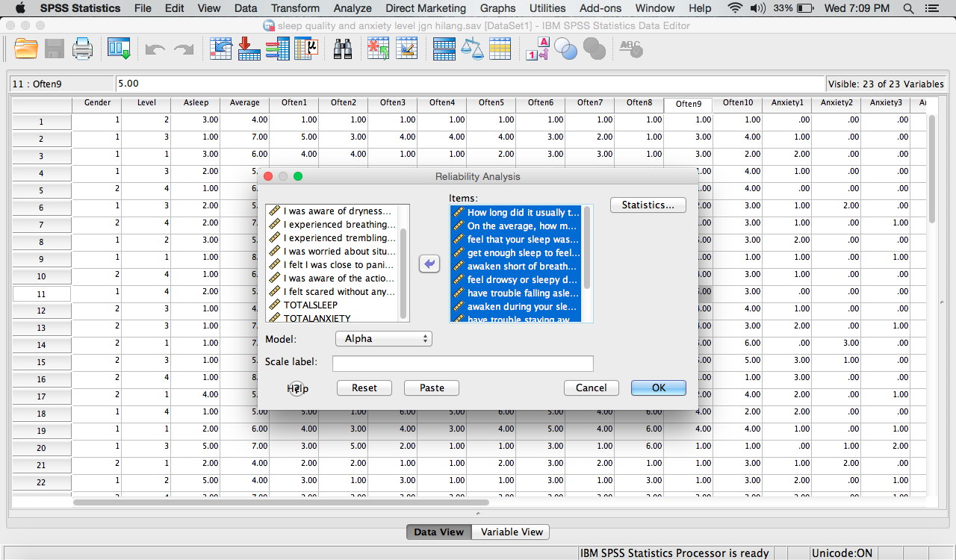Click the Statistics... button
This screenshot has height=560, width=956.
pos(648,205)
